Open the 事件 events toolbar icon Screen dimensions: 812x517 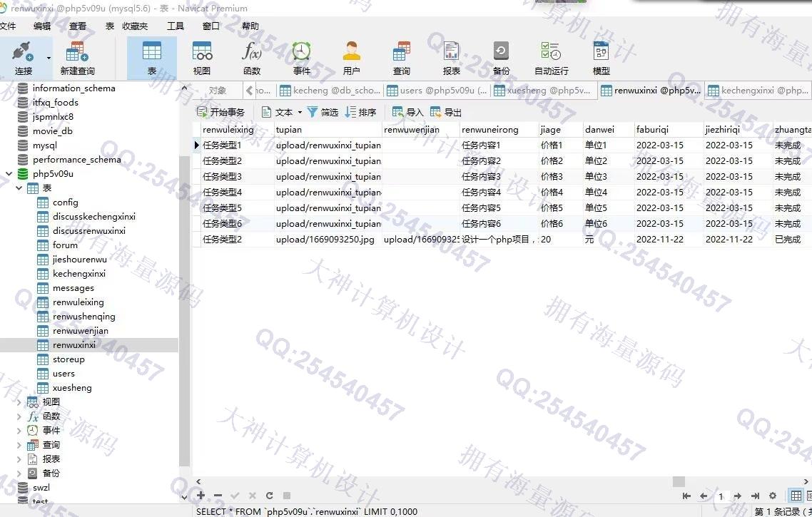pos(301,58)
